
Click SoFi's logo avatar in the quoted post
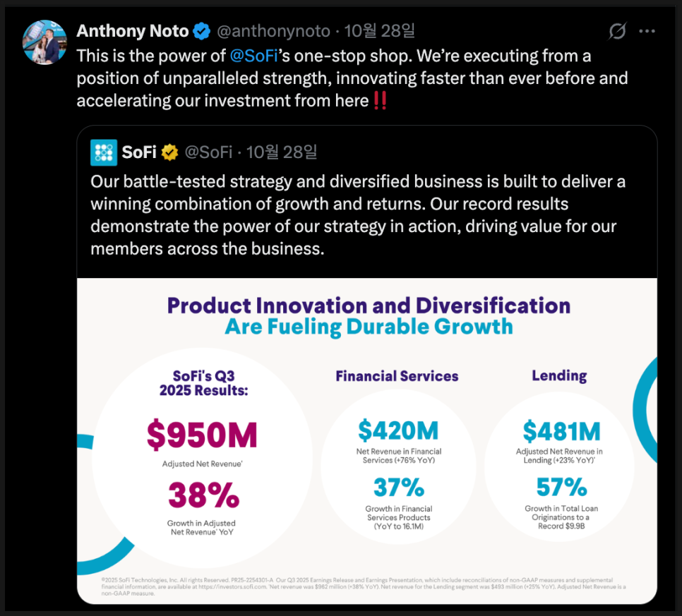(104, 152)
